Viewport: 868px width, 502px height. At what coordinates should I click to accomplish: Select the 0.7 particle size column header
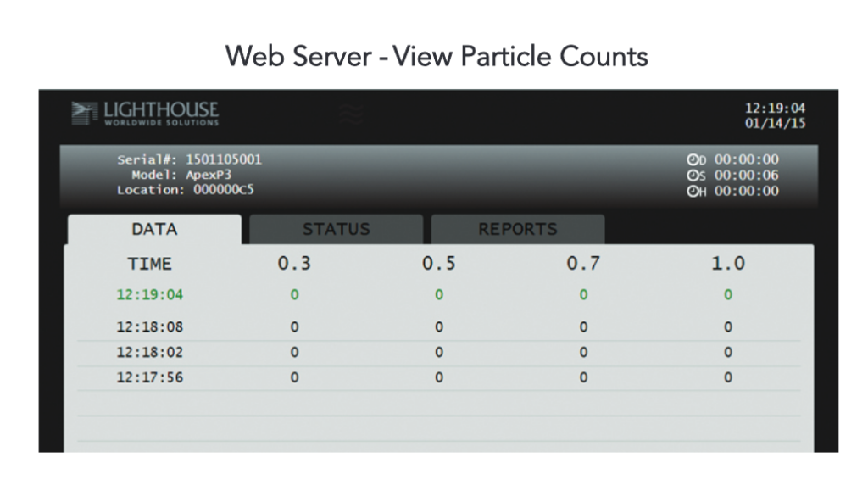pyautogui.click(x=583, y=264)
